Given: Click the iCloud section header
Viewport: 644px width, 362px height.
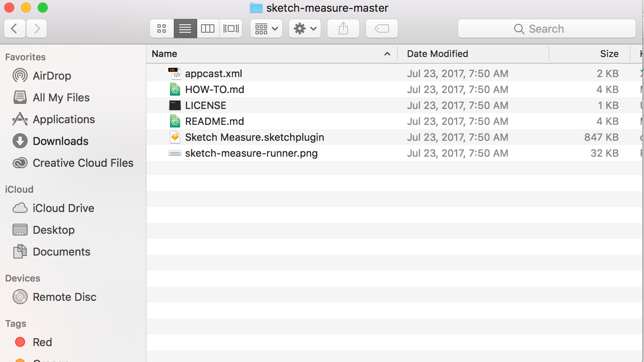Looking at the screenshot, I should coord(19,189).
